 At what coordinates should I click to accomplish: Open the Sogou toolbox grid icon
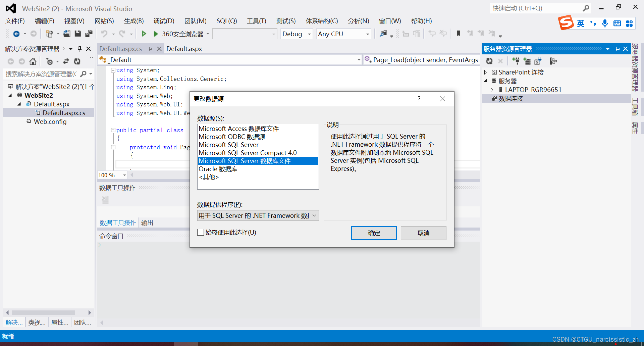coord(629,23)
